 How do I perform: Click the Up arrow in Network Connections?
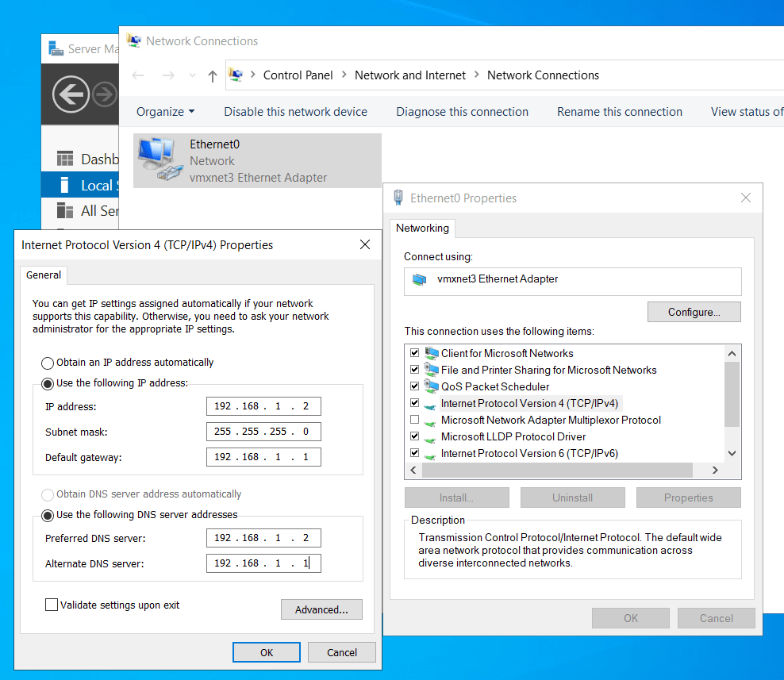click(212, 75)
